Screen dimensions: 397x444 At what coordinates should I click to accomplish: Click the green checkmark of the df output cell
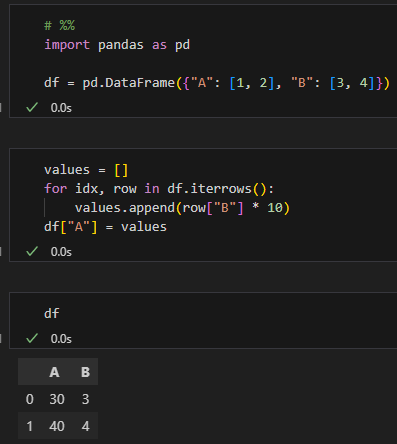point(32,338)
